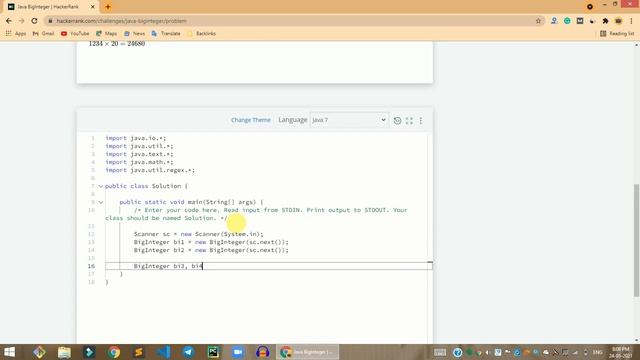Image resolution: width=640 pixels, height=360 pixels.
Task: Open the Windows Start menu
Action: pos(9,352)
